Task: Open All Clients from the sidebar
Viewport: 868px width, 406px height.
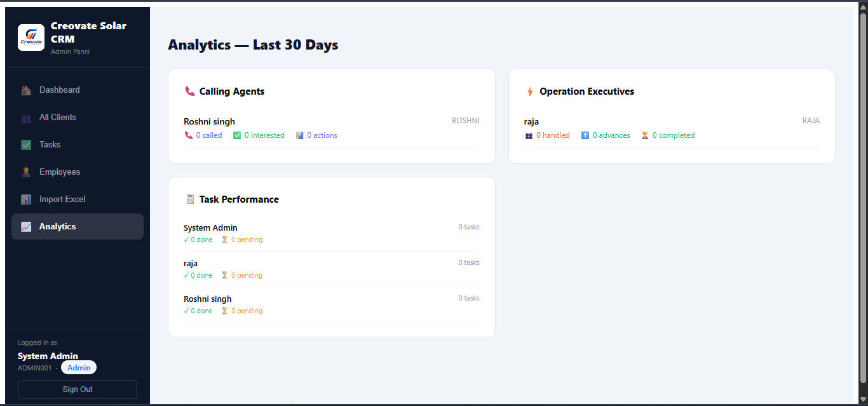Action: 78,118
